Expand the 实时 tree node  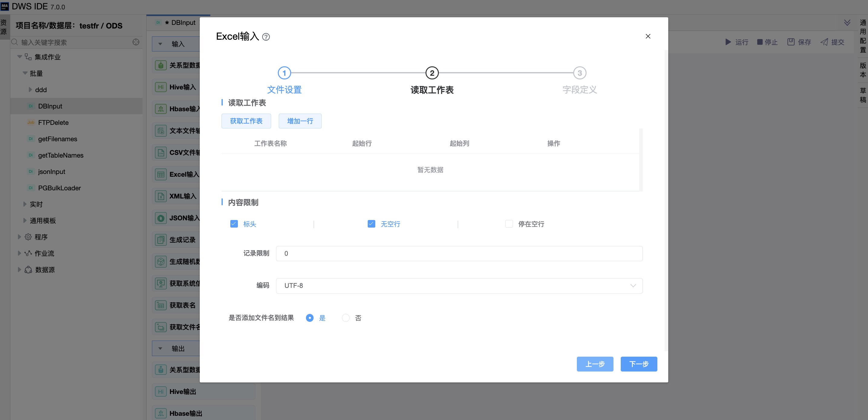[25, 204]
